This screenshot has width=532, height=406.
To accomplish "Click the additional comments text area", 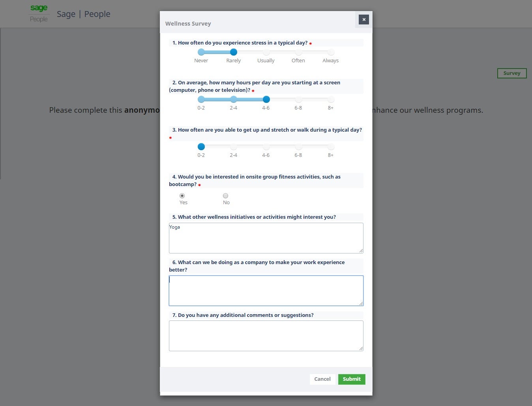I will pyautogui.click(x=266, y=335).
